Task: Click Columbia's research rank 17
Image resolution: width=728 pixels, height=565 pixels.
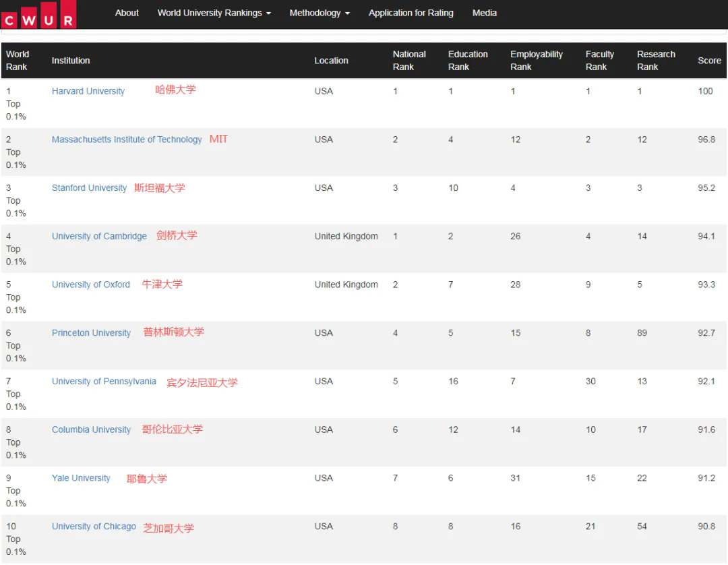Action: click(x=642, y=429)
